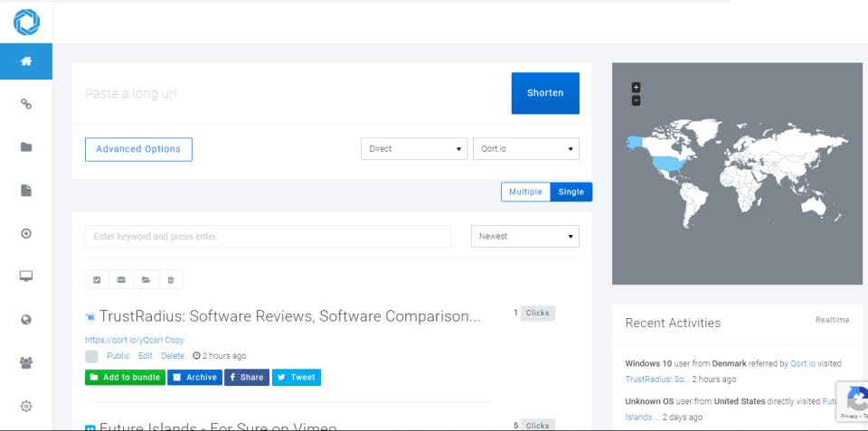Viewport: 868px width, 431px height.
Task: Open Advanced Options
Action: click(138, 149)
